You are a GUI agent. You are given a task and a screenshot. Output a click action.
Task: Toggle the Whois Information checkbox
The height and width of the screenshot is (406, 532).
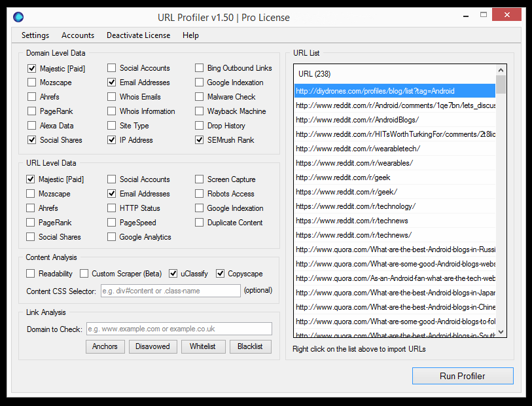[x=111, y=111]
